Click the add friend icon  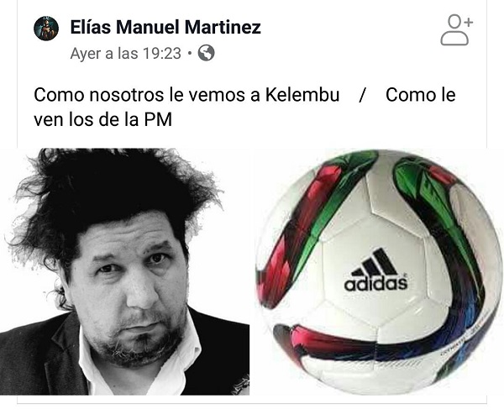457,30
